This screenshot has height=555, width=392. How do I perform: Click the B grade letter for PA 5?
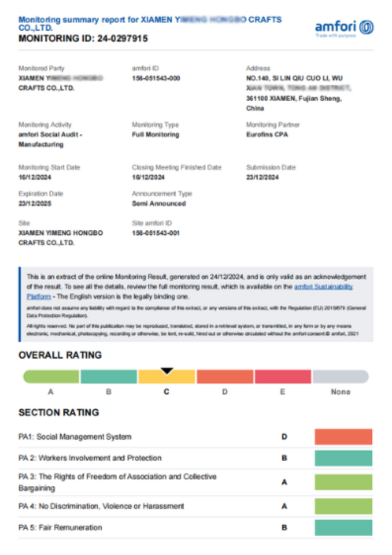[x=284, y=527]
